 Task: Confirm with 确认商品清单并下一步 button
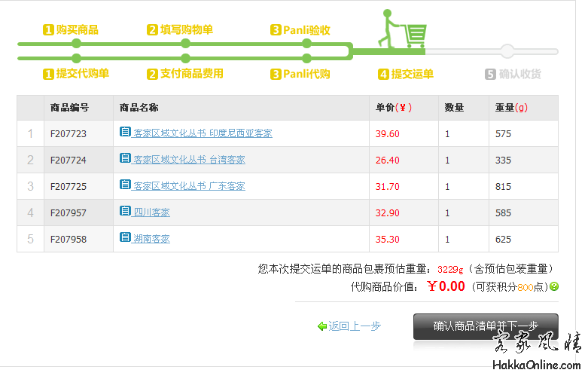click(486, 326)
